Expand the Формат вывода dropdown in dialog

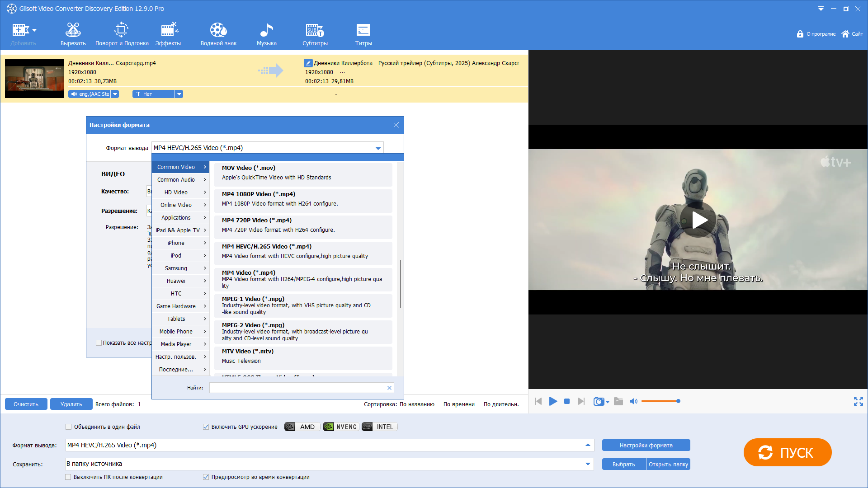tap(378, 148)
